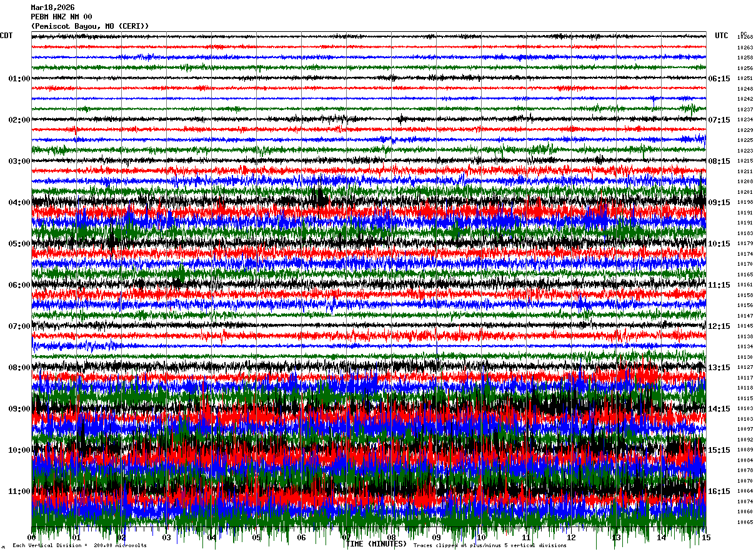Click the Each Vertical Division microvolts note

(80, 545)
